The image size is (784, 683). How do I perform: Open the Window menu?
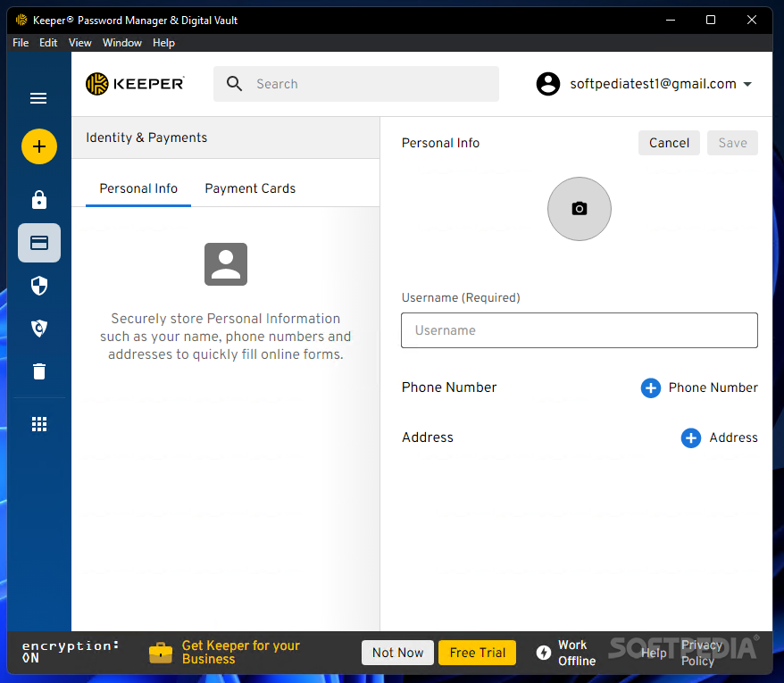pos(122,43)
